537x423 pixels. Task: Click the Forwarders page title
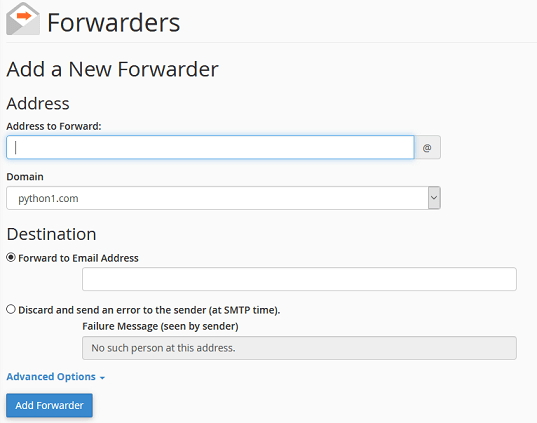(x=113, y=23)
